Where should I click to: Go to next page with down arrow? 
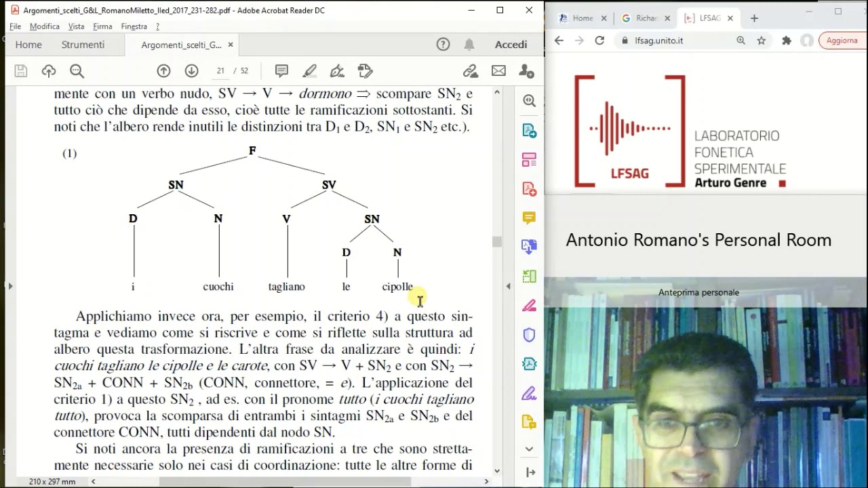tap(191, 71)
